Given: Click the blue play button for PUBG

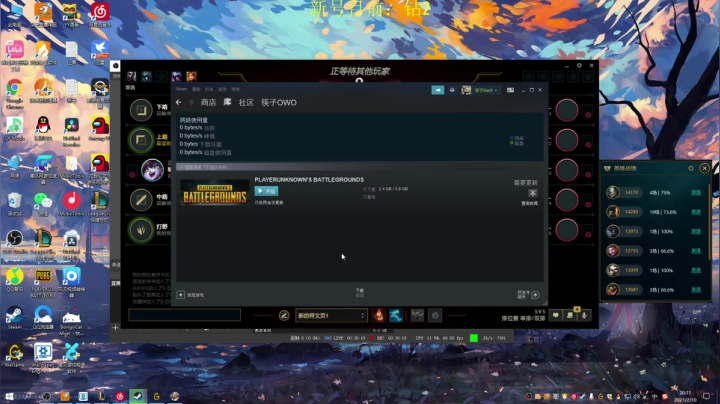Looking at the screenshot, I should [266, 191].
